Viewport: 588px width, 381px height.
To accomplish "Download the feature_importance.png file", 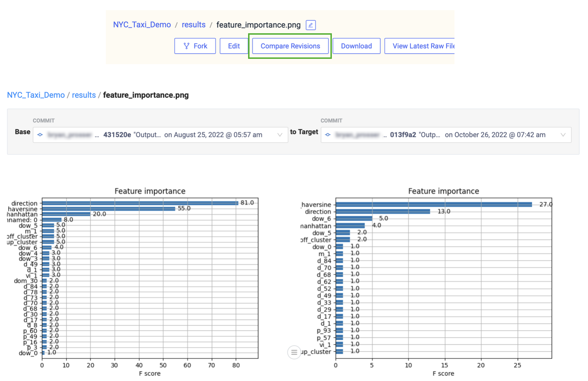I will tap(356, 46).
